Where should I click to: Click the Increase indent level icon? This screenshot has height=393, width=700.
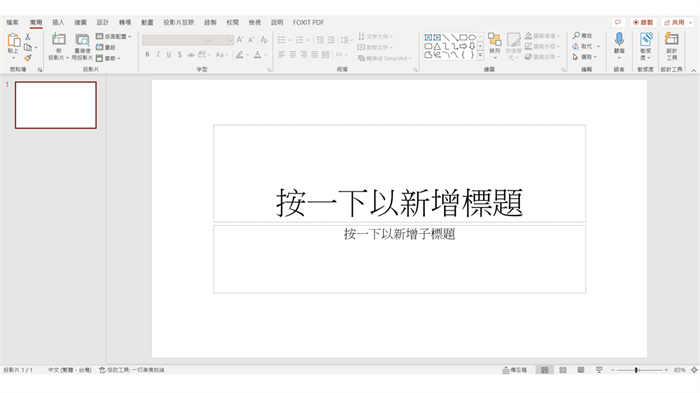[x=331, y=40]
